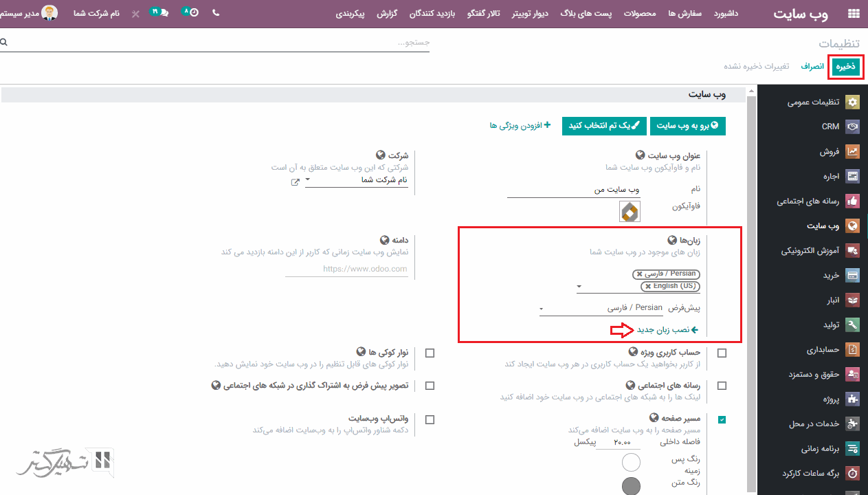Screen dimensions: 868x495
Task: Enable تصویر پیش فرض به اشتراک گذاری checkbox
Action: coord(430,386)
